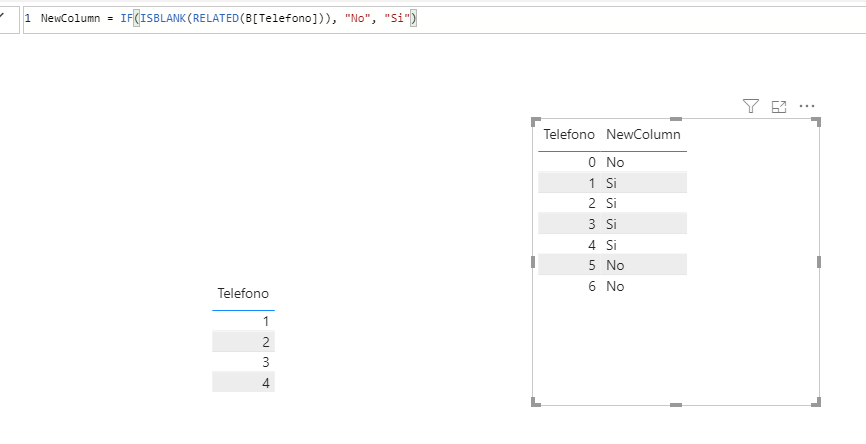Select the No cell beside Telefono 5

tap(615, 265)
